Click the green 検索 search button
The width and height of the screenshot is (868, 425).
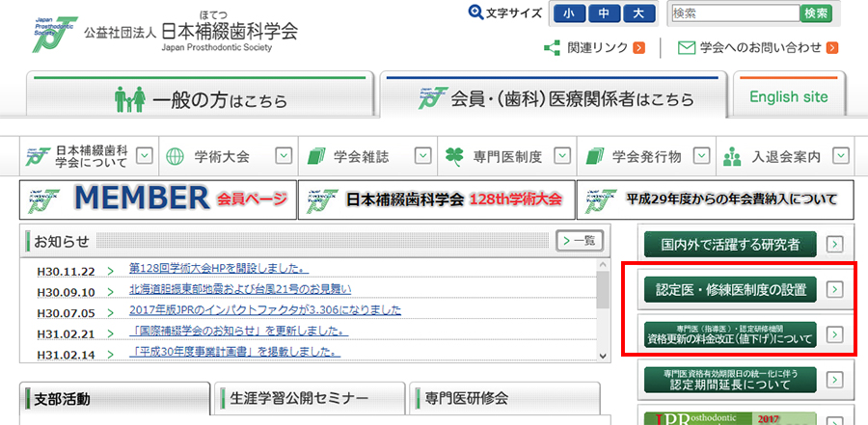[x=816, y=13]
